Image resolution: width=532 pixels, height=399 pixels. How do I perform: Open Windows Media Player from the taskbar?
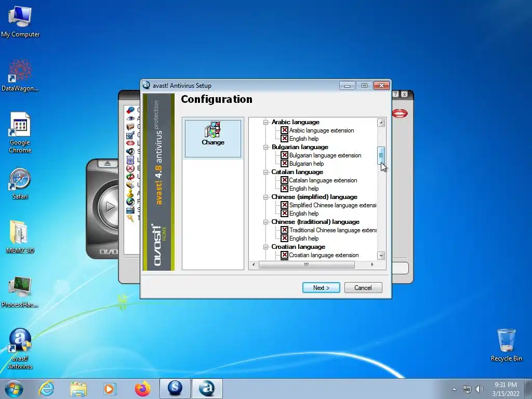(110, 389)
